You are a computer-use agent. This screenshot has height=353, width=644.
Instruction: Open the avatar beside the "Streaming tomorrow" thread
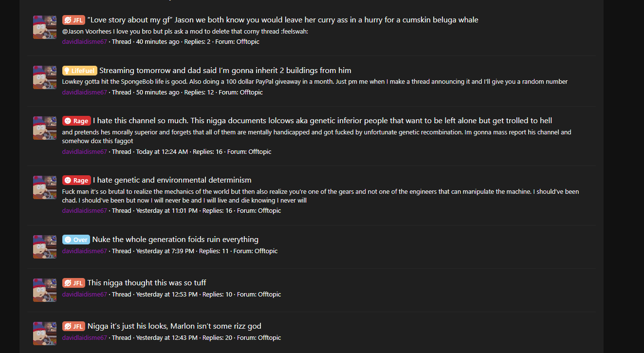pos(45,77)
